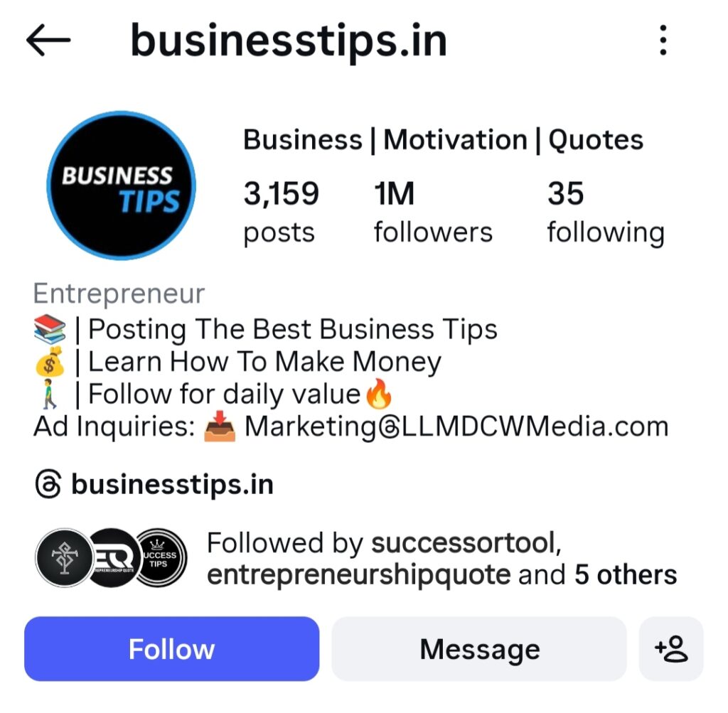Tap the back arrow icon
Image resolution: width=728 pixels, height=713 pixels.
pos(48,41)
